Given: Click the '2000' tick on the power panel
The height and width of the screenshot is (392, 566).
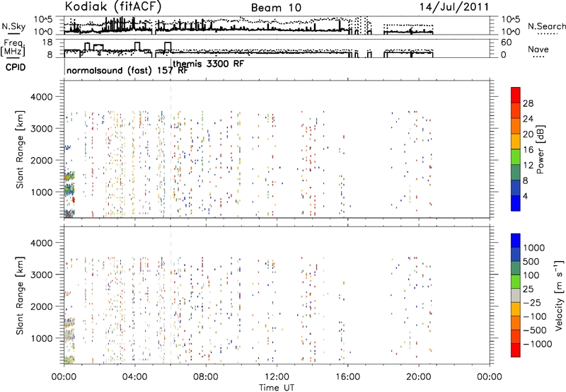Looking at the screenshot, I should point(42,161).
